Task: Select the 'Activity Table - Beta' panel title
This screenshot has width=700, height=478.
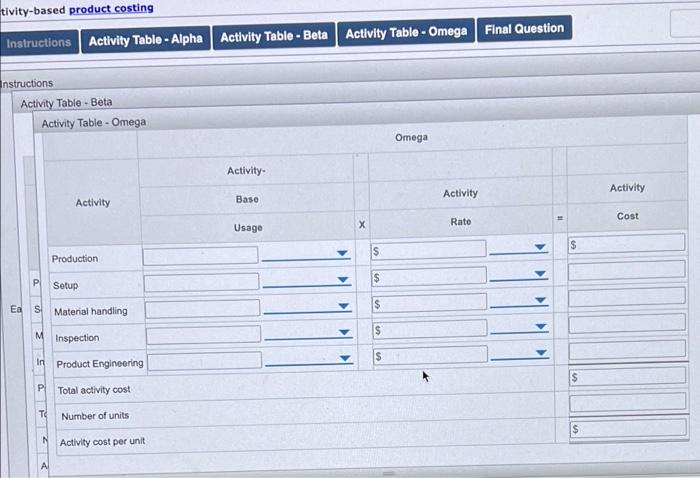Action: point(66,103)
